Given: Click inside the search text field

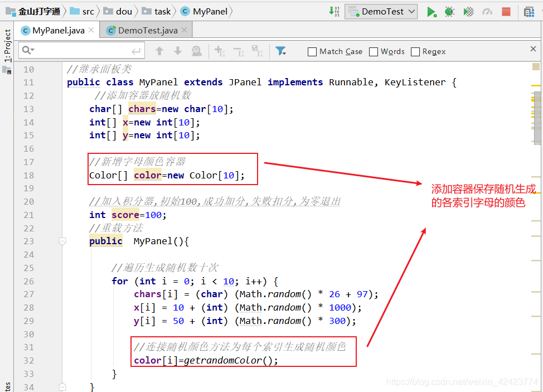Looking at the screenshot, I should point(83,51).
